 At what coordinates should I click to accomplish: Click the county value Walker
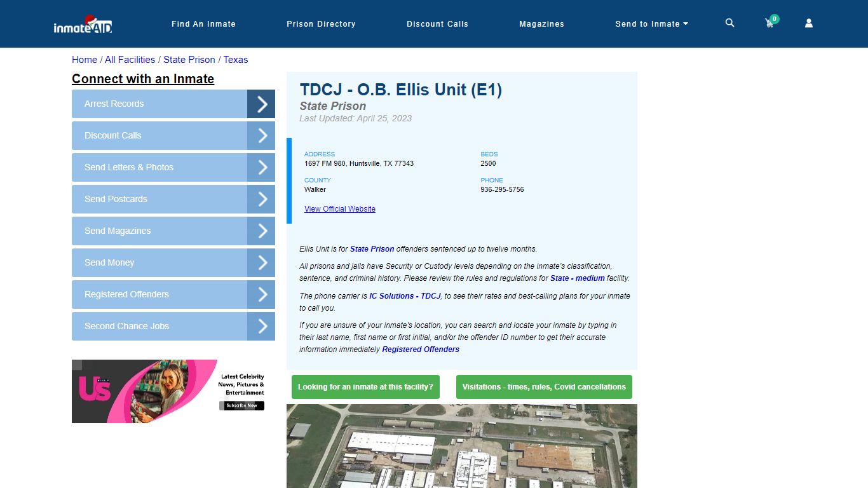pyautogui.click(x=315, y=189)
